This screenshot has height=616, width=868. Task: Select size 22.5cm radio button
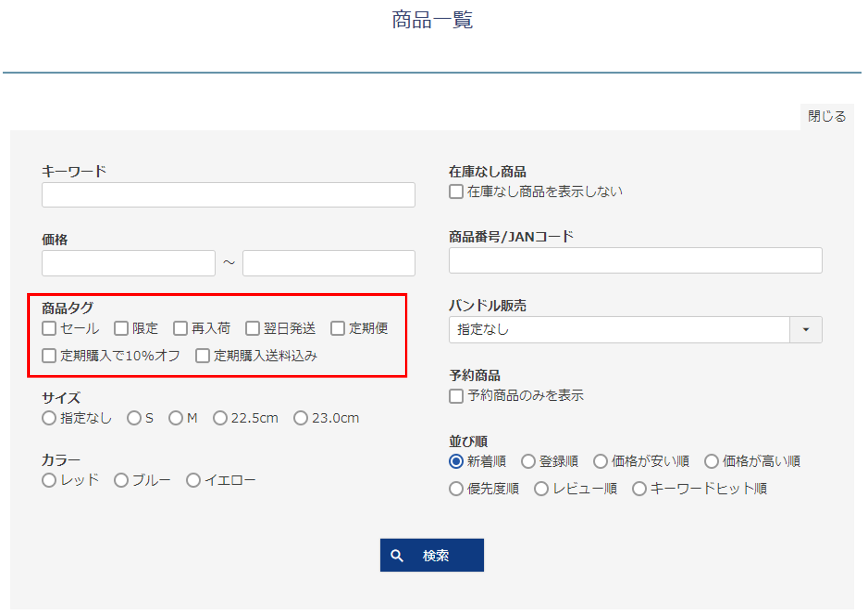pyautogui.click(x=220, y=418)
